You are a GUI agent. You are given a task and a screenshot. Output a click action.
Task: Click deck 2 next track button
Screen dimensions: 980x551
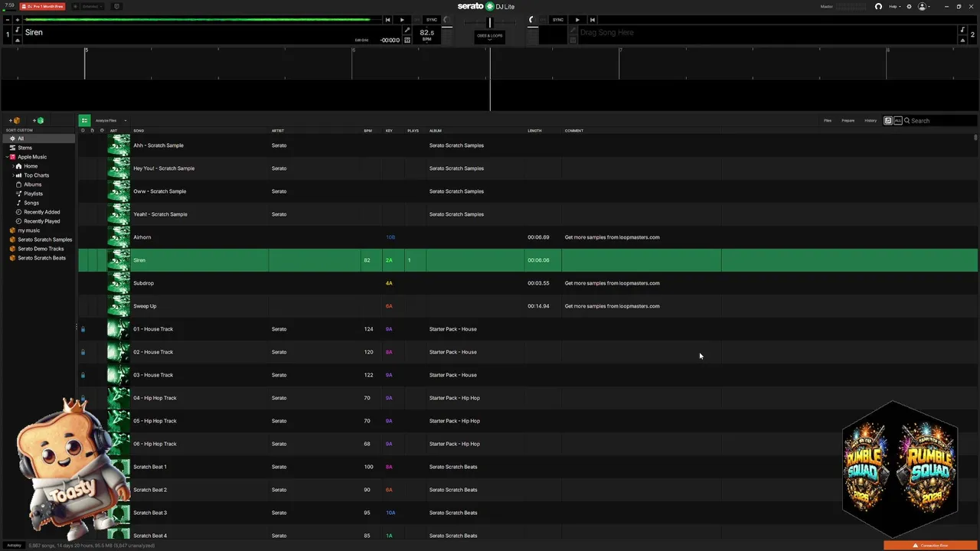point(592,20)
